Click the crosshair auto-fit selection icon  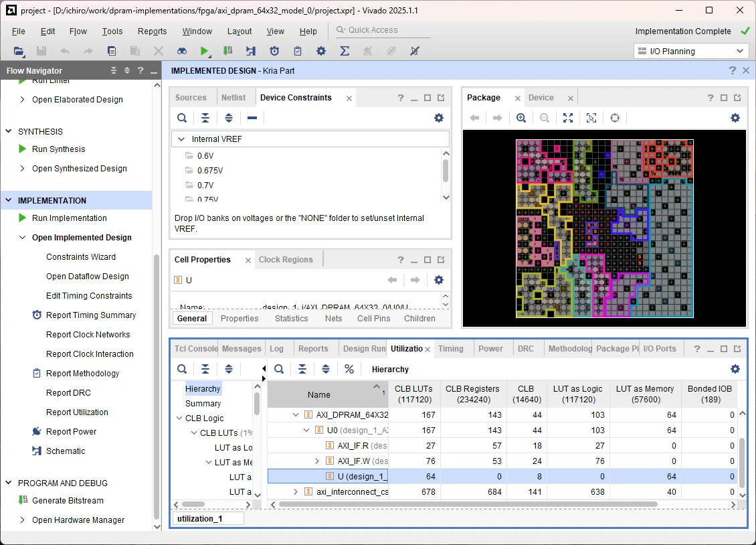click(x=615, y=118)
